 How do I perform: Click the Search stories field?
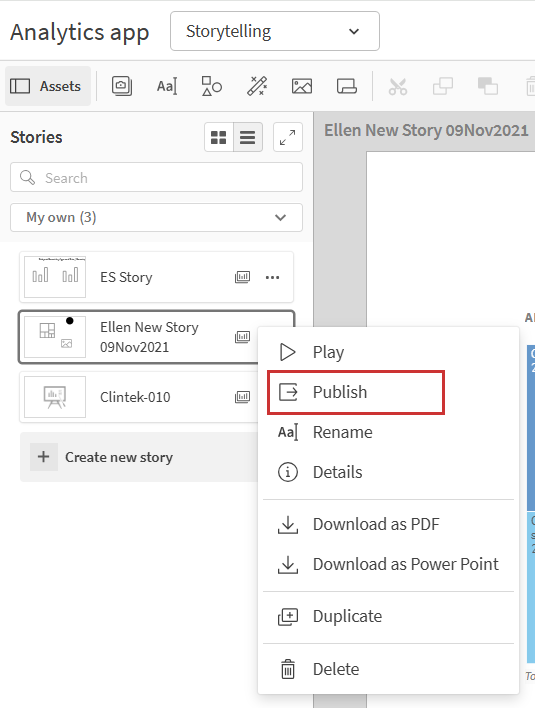point(156,177)
